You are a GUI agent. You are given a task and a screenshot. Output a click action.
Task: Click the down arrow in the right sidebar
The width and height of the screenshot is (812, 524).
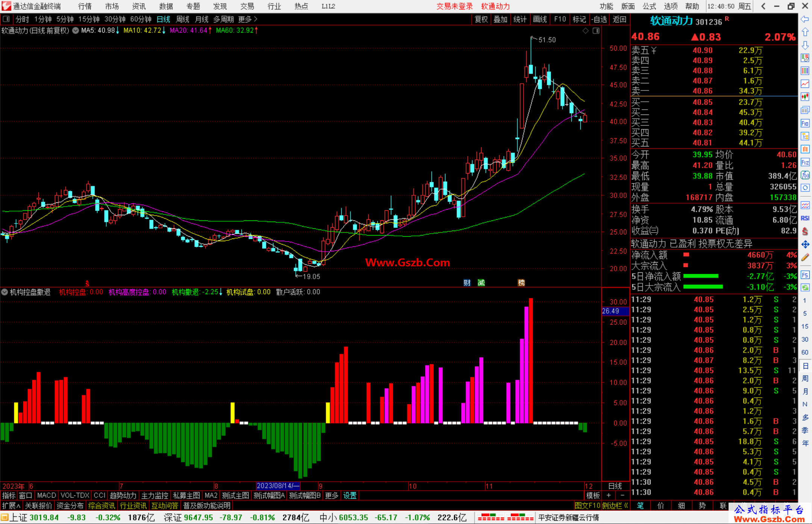point(805,45)
